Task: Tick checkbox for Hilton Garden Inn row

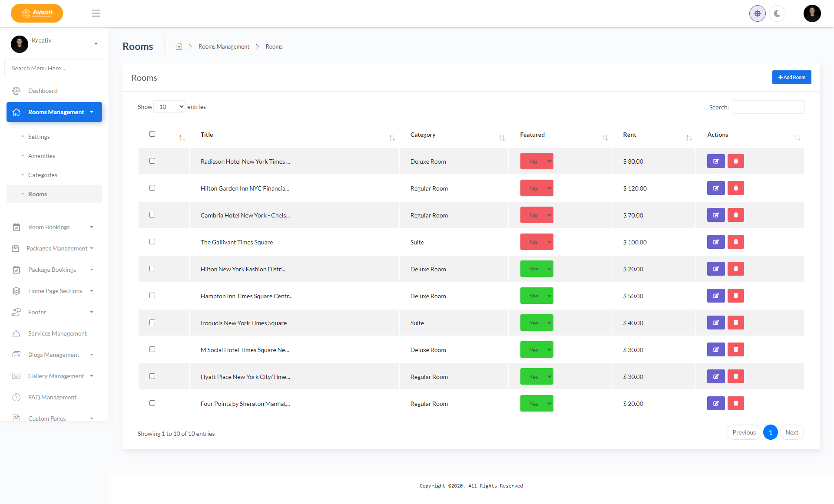Action: tap(152, 188)
